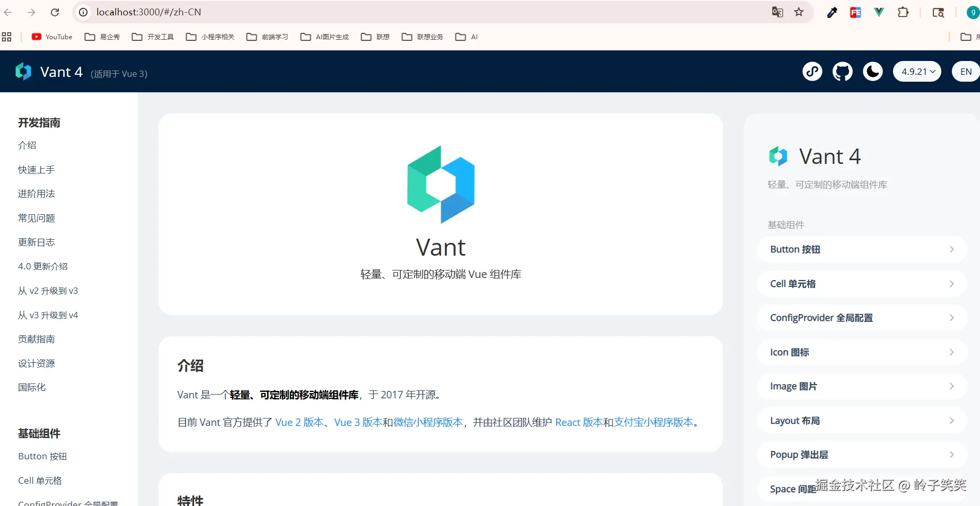Click the browser back arrow
The image size is (980, 506).
[x=8, y=12]
